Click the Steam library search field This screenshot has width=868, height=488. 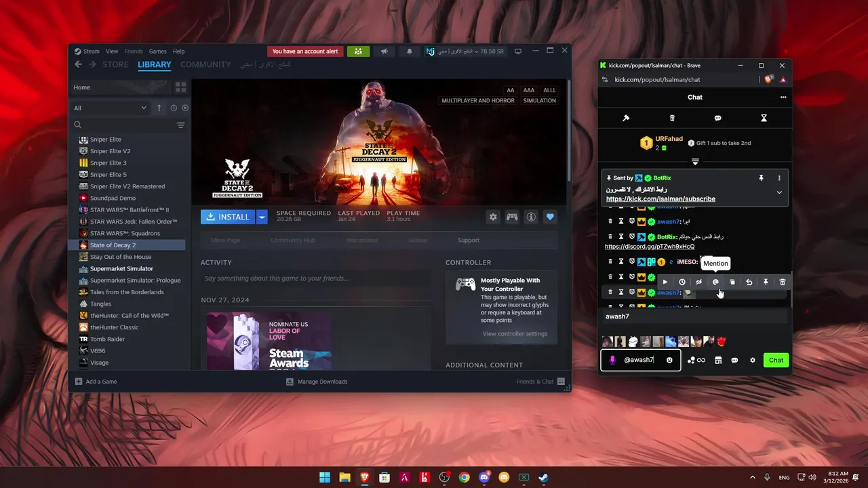tap(123, 125)
